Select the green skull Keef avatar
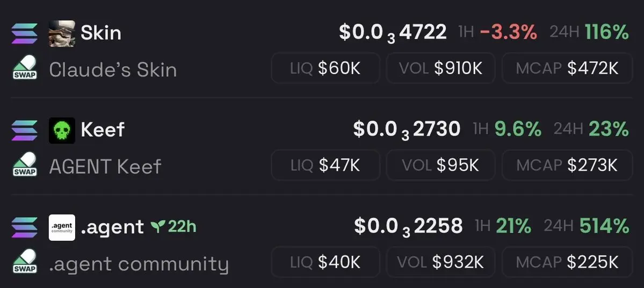 pyautogui.click(x=62, y=130)
